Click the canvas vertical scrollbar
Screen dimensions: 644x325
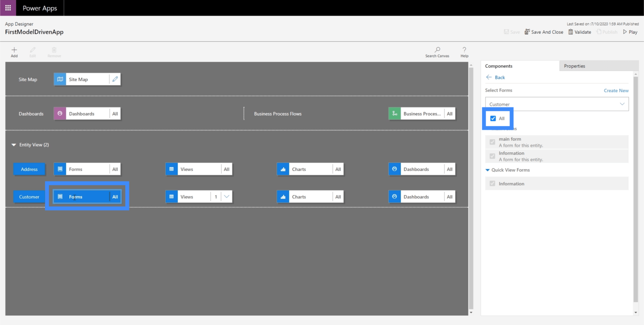[x=471, y=188]
